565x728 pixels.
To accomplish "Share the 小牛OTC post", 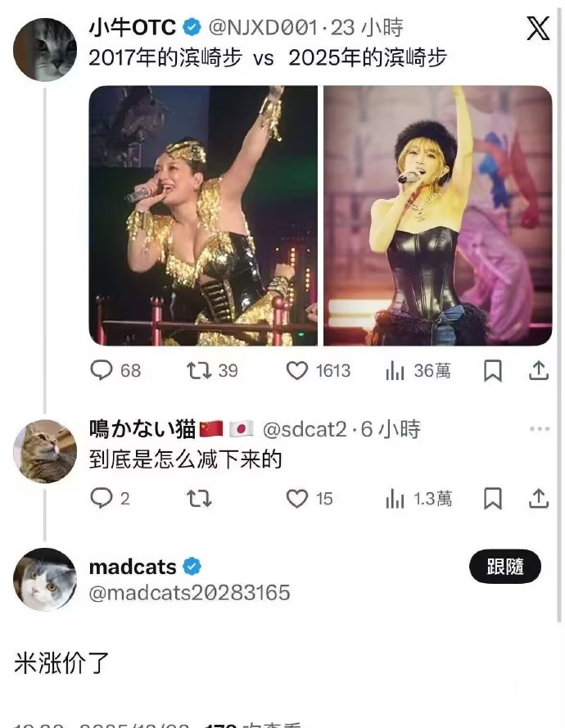I will [x=539, y=370].
